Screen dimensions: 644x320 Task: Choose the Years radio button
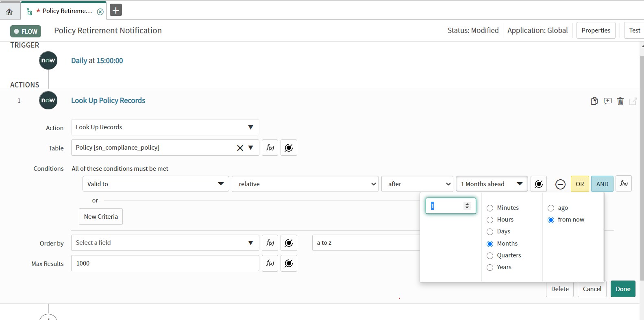tap(490, 268)
